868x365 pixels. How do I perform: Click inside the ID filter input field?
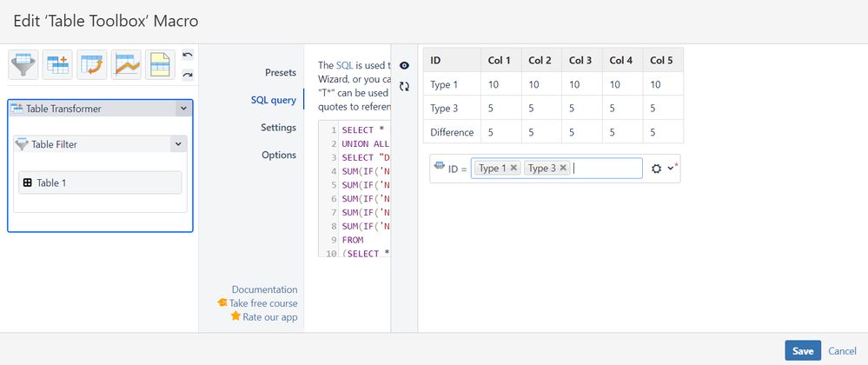[x=606, y=169]
